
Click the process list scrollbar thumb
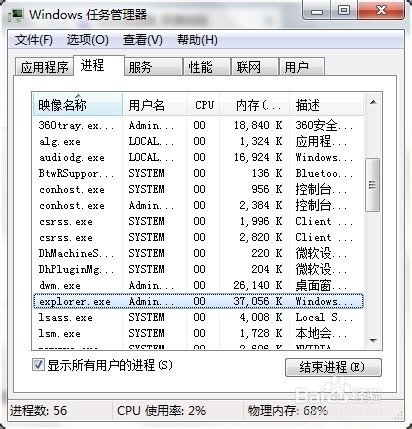[x=372, y=185]
